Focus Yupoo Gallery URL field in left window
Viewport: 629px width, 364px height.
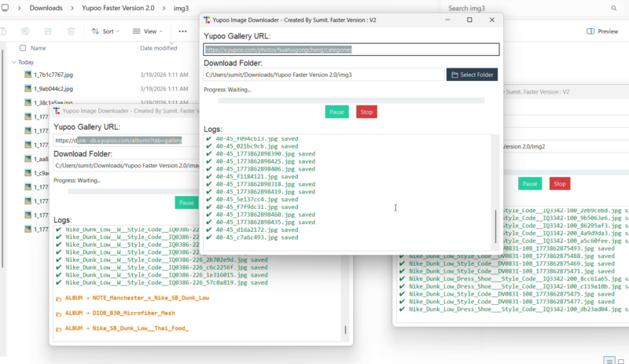click(x=126, y=141)
